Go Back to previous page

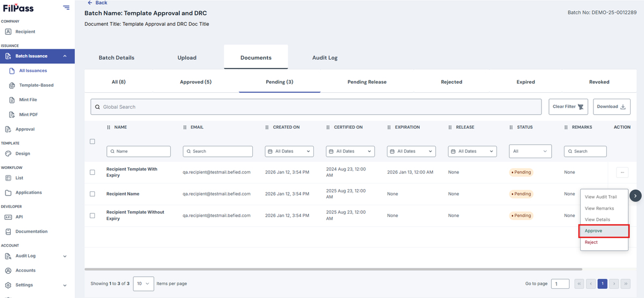[x=97, y=3]
